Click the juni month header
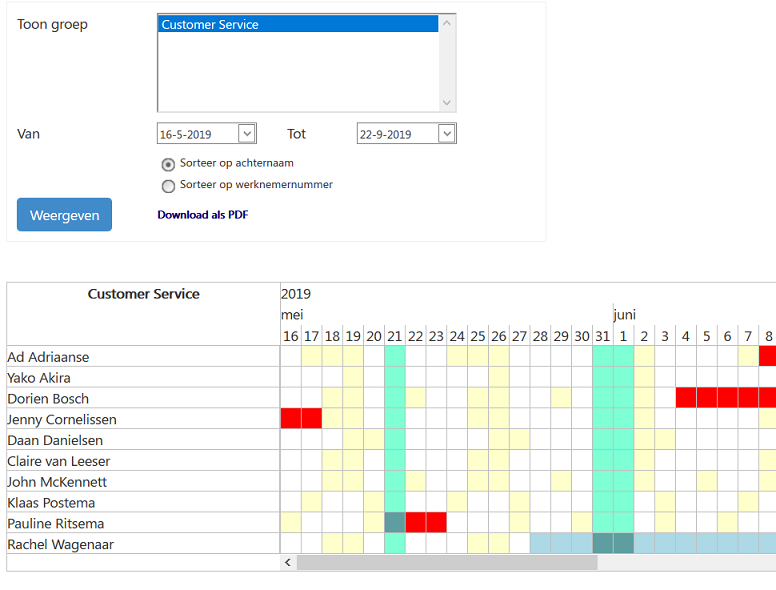776x590 pixels. 625,315
